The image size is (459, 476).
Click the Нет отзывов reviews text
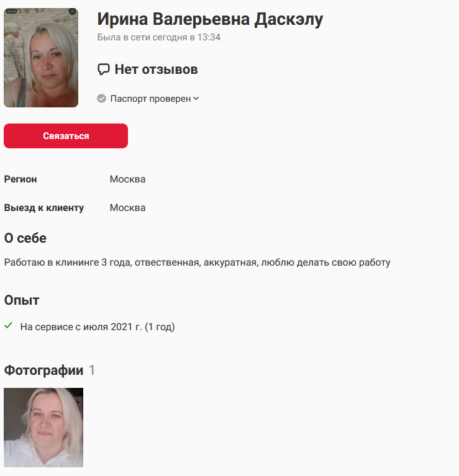point(156,70)
